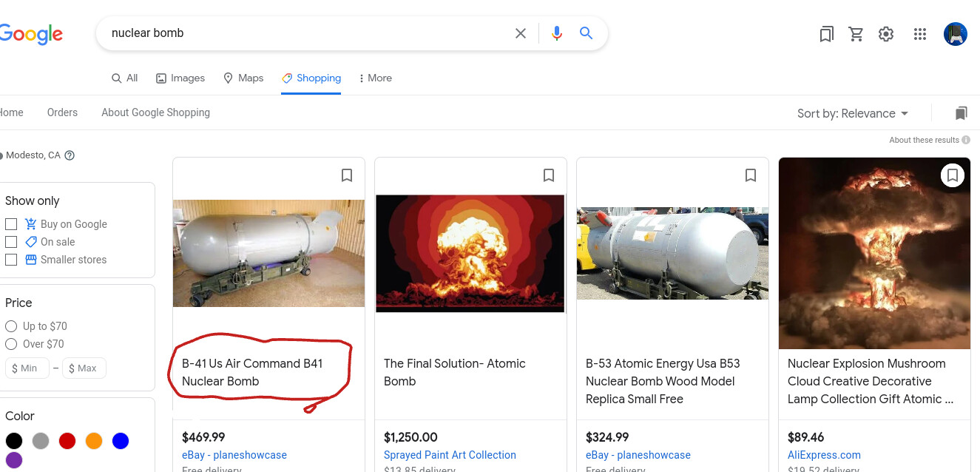Click the blue search magnifier icon
The width and height of the screenshot is (980, 472).
click(586, 33)
